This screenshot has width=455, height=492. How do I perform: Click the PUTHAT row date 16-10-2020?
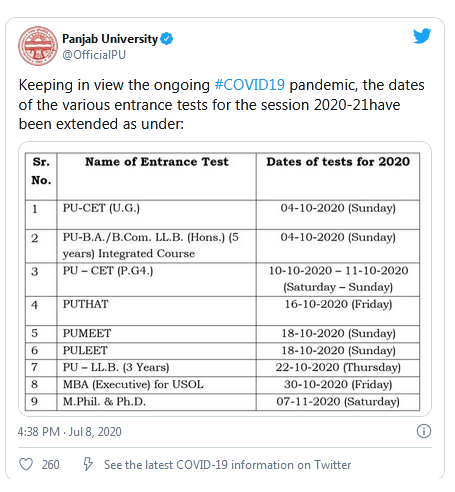[x=338, y=304]
